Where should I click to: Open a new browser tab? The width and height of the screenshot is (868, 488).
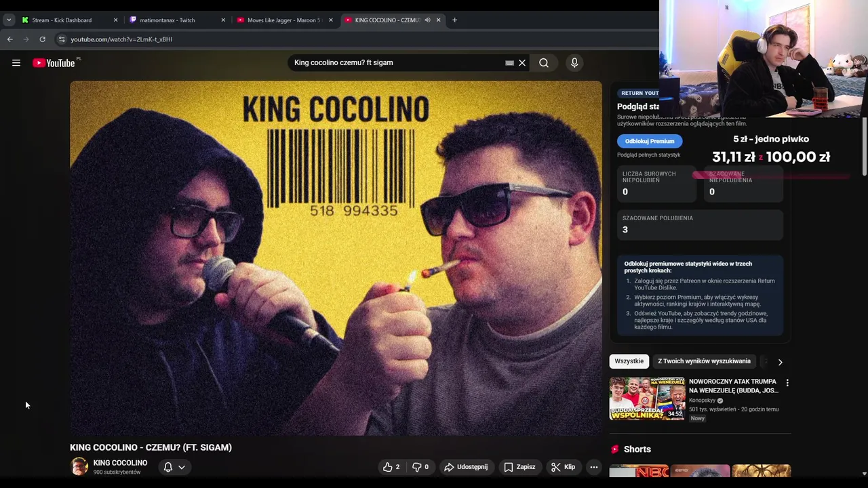(454, 20)
